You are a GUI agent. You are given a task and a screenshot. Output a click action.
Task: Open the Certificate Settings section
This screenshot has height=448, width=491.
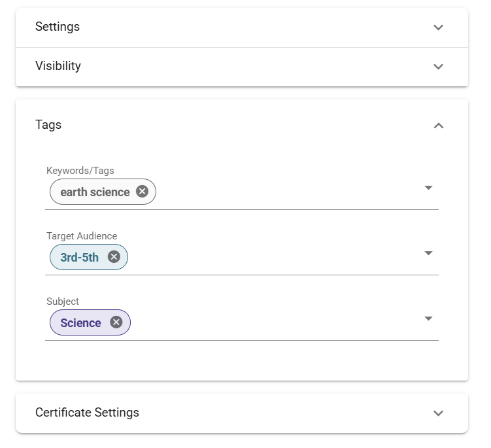tap(87, 413)
